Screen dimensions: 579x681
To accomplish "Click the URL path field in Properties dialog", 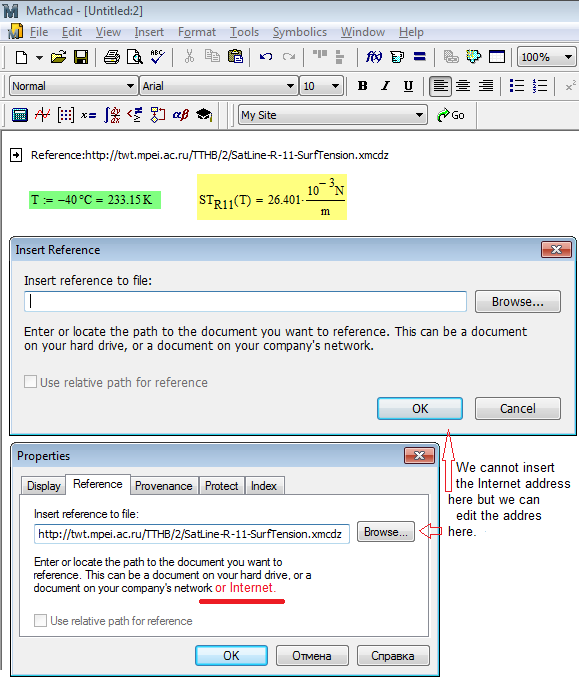I will (x=192, y=534).
